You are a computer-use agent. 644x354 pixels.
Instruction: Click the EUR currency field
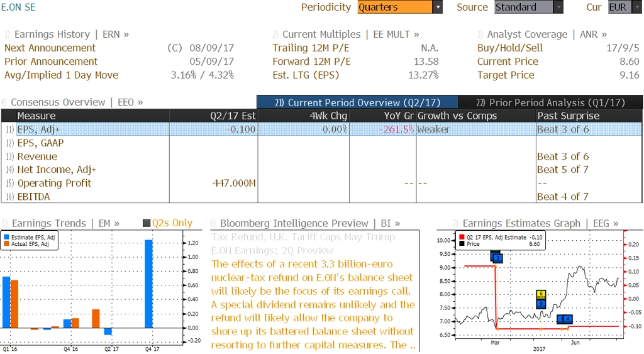[619, 7]
